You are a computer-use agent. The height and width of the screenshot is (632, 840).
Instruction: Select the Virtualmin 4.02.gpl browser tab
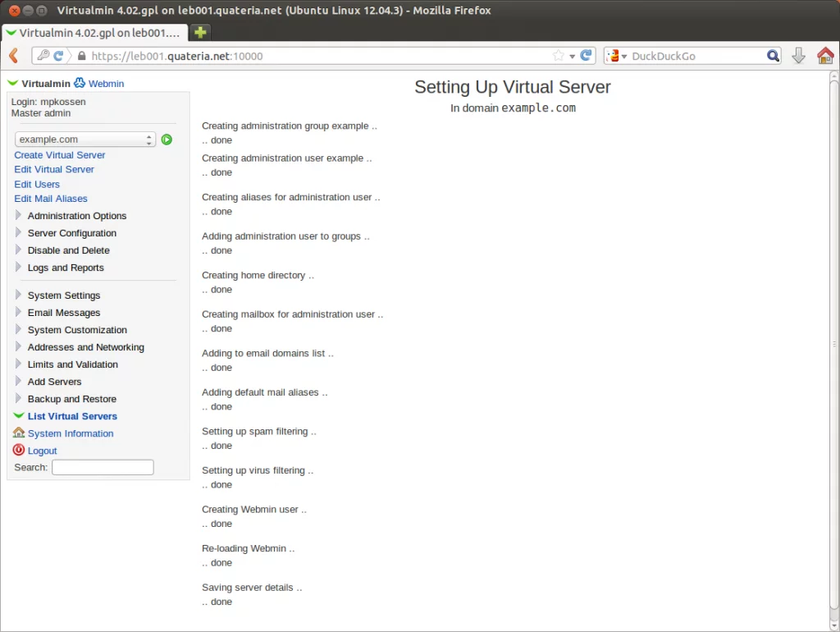click(94, 33)
